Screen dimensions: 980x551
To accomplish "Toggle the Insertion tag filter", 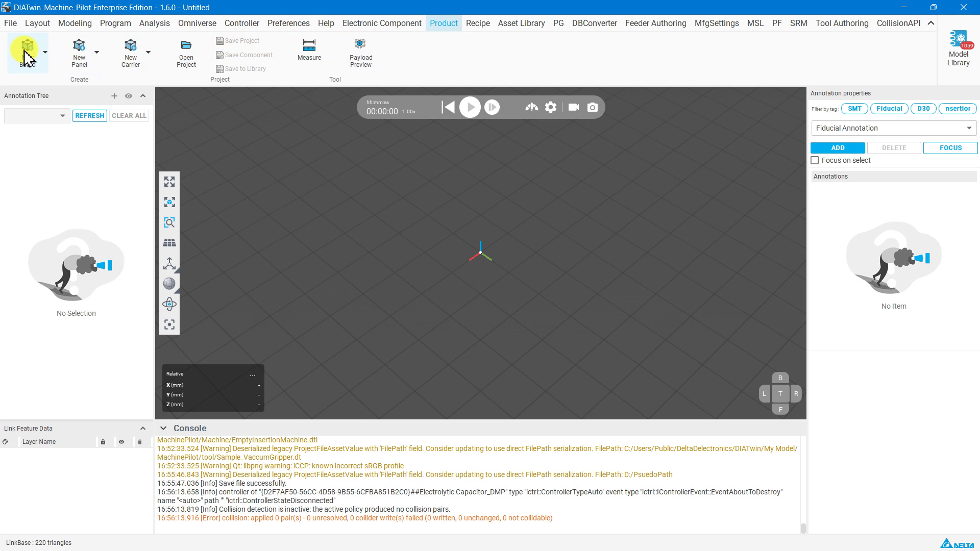I will tap(958, 109).
